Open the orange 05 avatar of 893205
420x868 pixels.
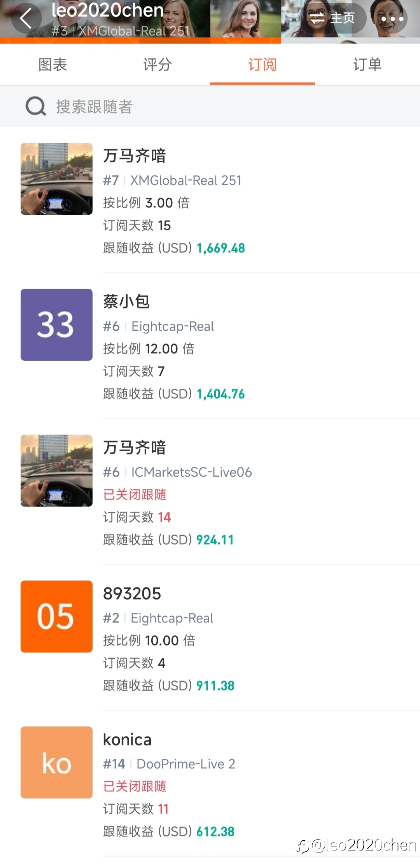click(x=56, y=616)
